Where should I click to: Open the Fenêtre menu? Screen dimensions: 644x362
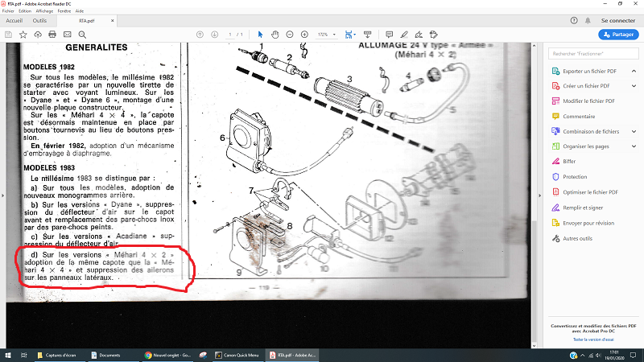(x=64, y=11)
